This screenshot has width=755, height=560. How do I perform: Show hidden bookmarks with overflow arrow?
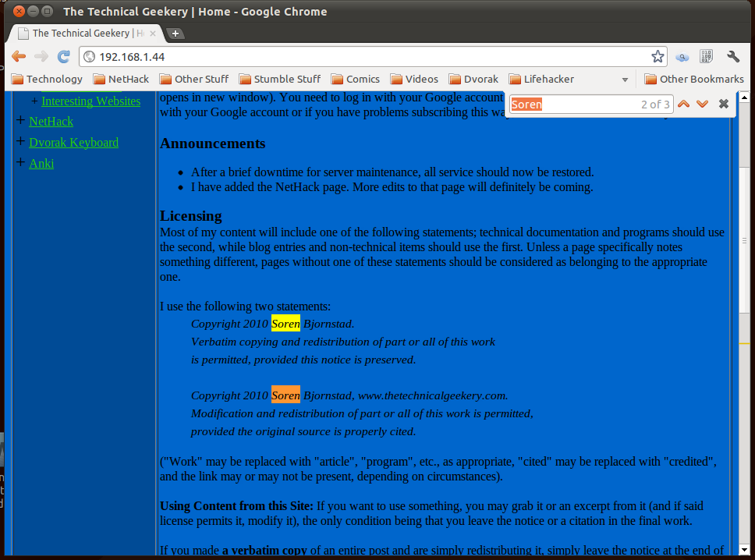click(625, 80)
